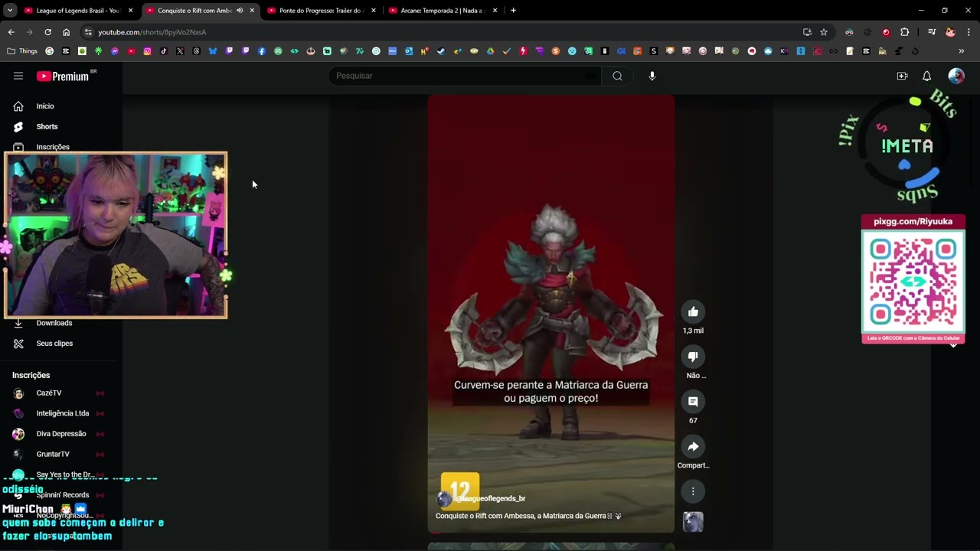Viewport: 980px width, 551px height.
Task: Close the League of Legends Brasil tab
Action: (131, 11)
